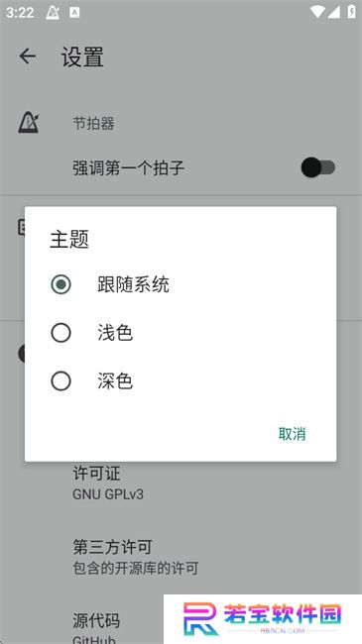Tap the 强调第一个拍子 setting label
The width and height of the screenshot is (362, 644).
[x=128, y=168]
